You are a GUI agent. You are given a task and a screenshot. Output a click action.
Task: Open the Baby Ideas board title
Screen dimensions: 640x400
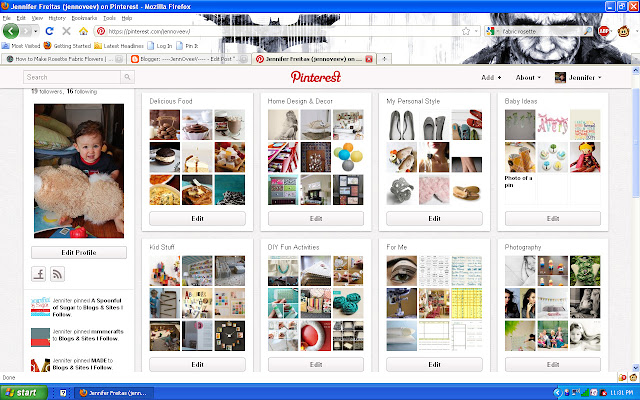click(521, 101)
